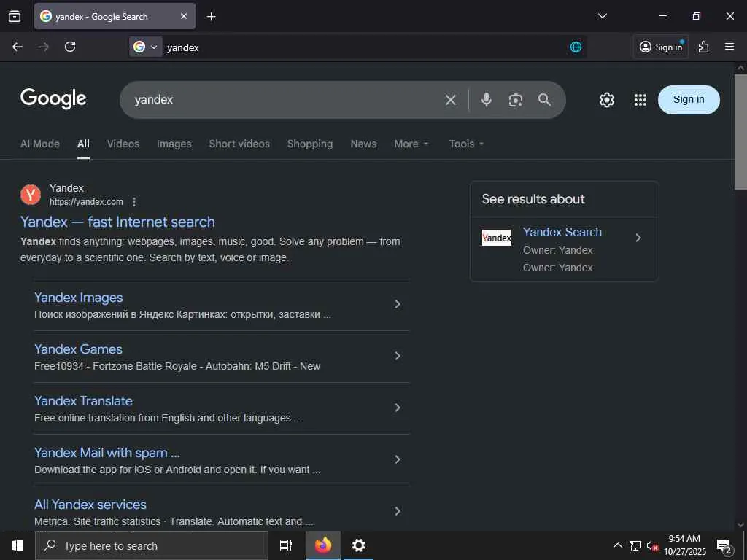Select the News results tab
The image size is (747, 560).
363,144
